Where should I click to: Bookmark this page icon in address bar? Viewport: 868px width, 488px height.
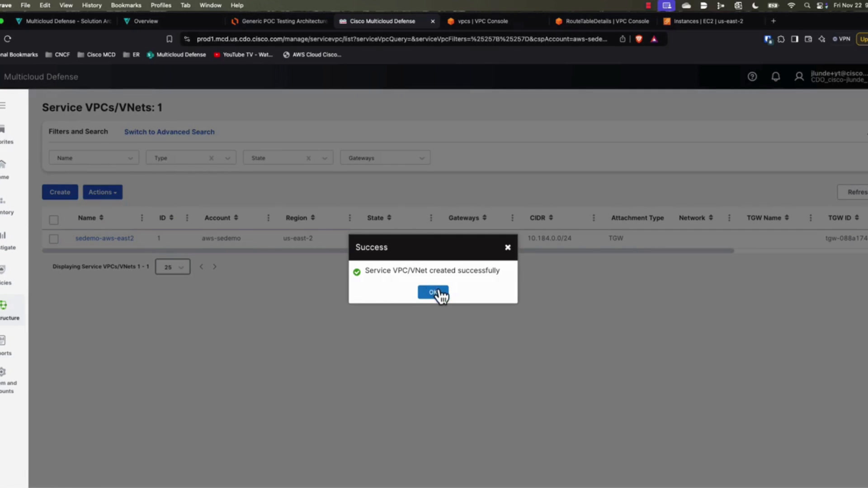click(x=170, y=39)
